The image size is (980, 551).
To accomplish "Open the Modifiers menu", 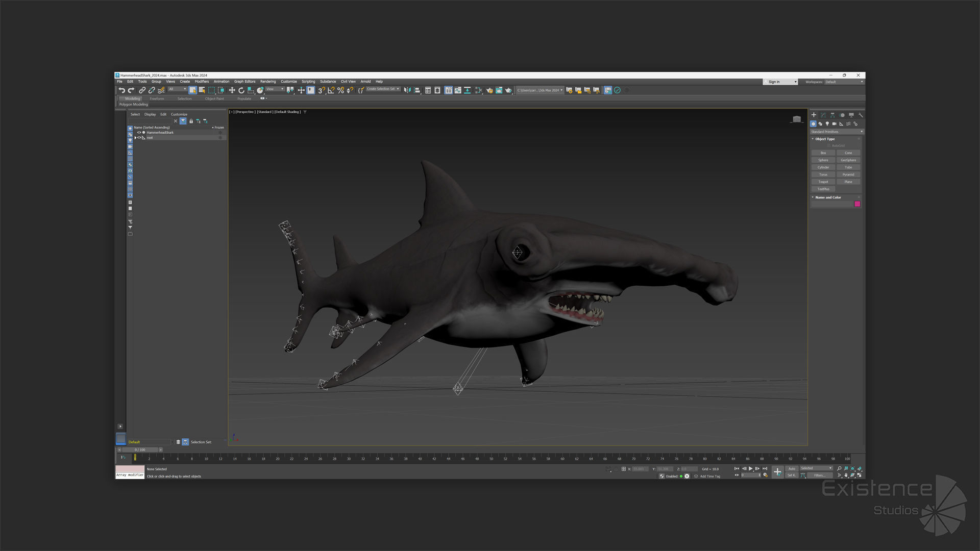I will tap(202, 82).
